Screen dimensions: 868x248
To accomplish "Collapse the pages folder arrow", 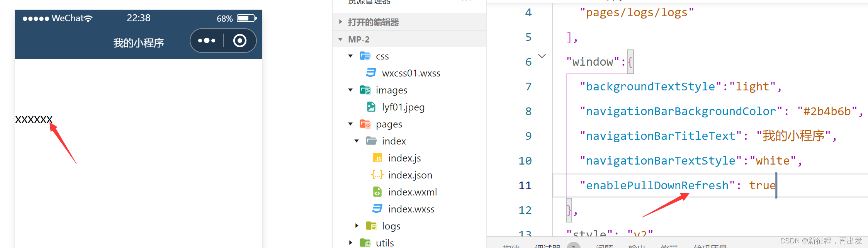I will pos(350,124).
